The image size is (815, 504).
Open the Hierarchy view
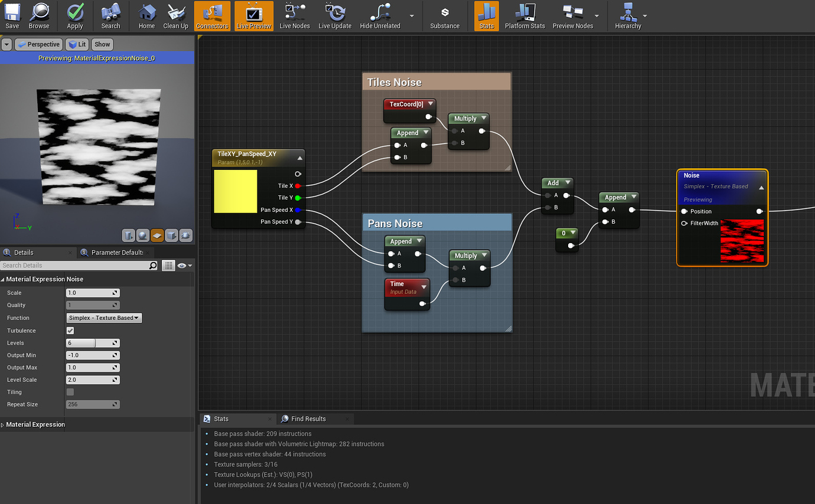[628, 16]
